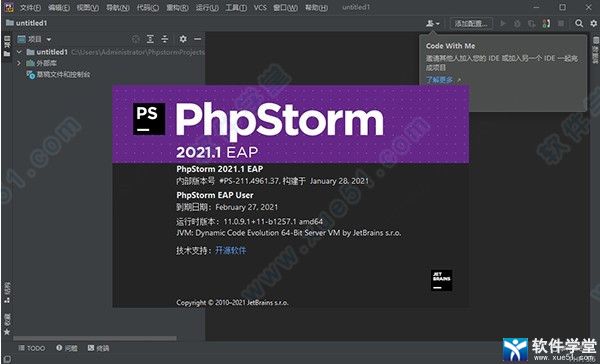Click the run with coverage icon
600x364 pixels.
coord(531,24)
